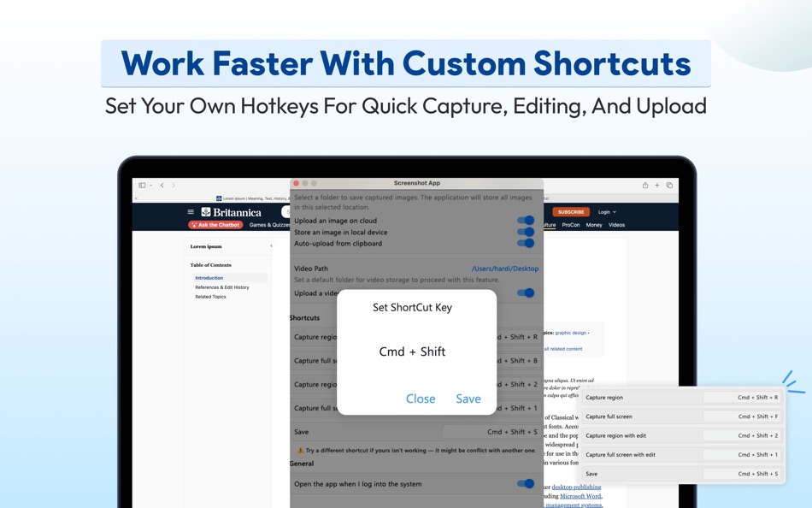Open the Britannica hamburger menu

(x=191, y=212)
